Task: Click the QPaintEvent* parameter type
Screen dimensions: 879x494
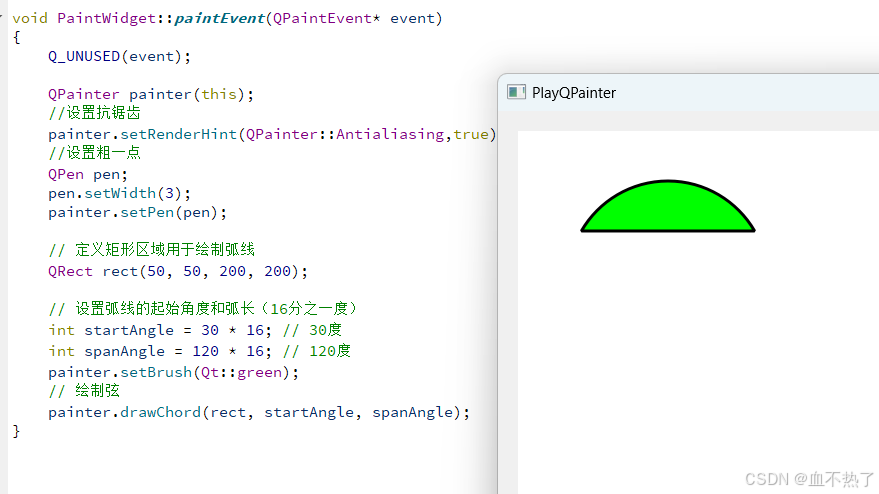Action: pyautogui.click(x=326, y=19)
